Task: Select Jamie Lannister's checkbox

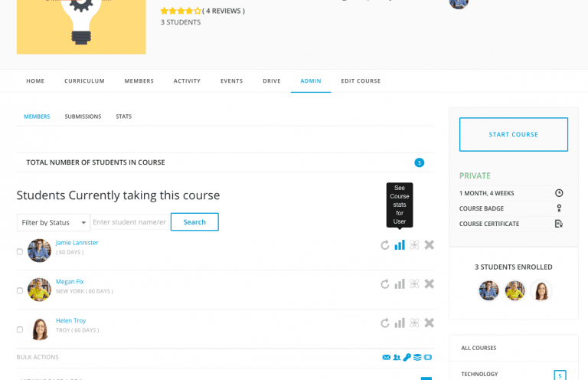Action: coord(20,251)
